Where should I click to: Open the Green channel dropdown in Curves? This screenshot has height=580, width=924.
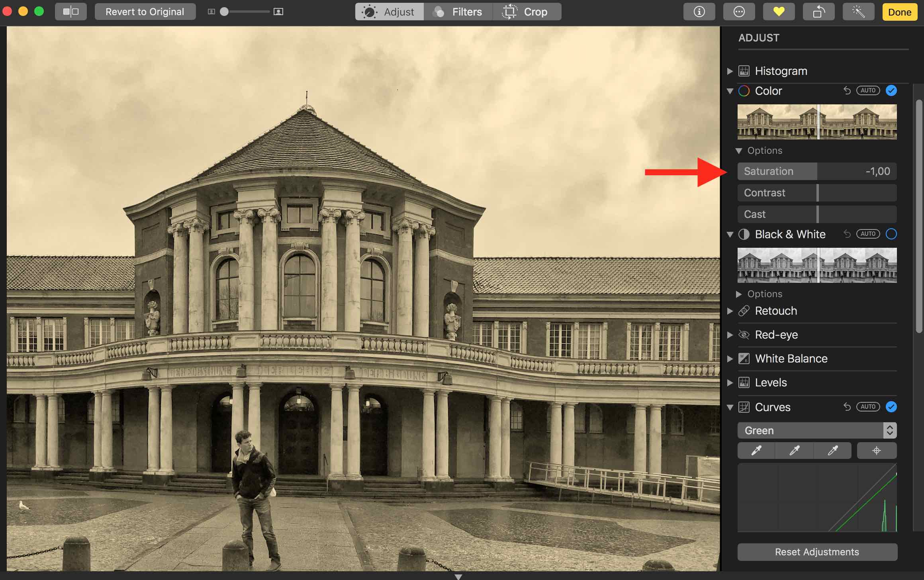pos(817,431)
